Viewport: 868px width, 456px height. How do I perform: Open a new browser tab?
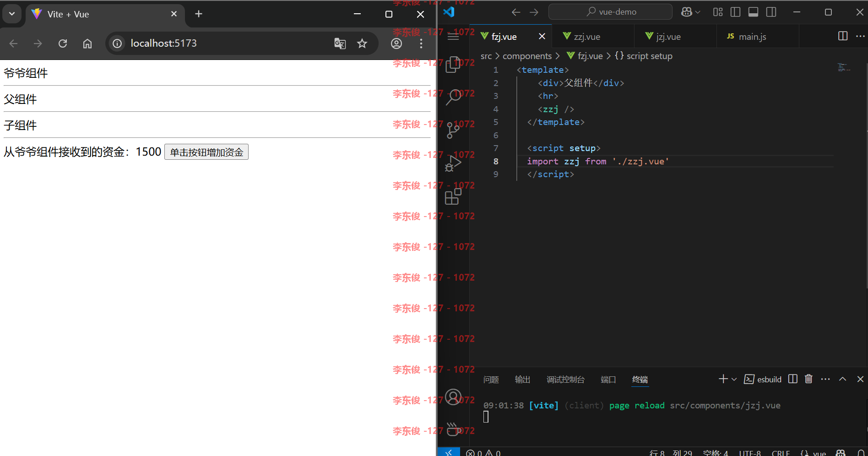coord(199,14)
